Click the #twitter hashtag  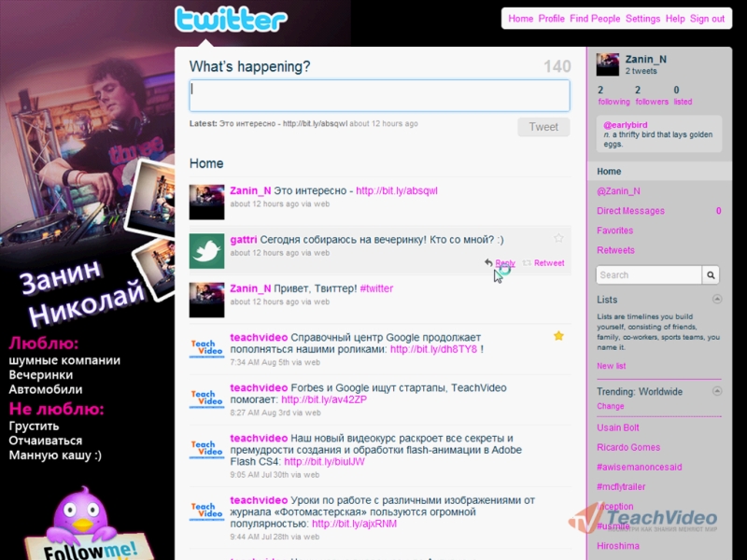pos(376,288)
